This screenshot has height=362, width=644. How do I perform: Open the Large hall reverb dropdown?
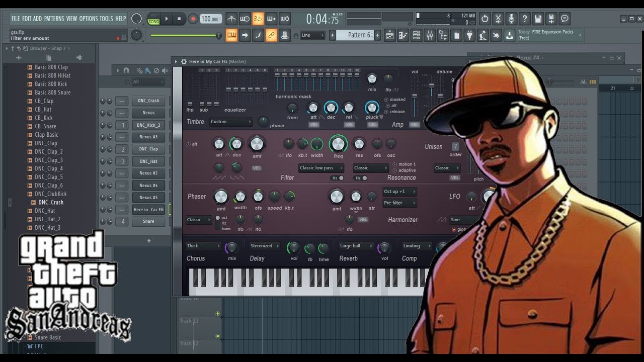(x=356, y=246)
